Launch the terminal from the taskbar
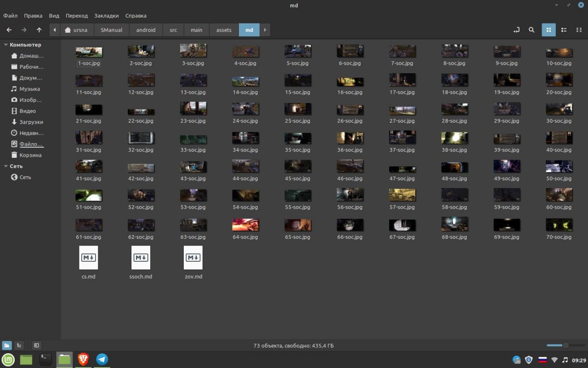The height and width of the screenshot is (368, 588). (x=45, y=360)
